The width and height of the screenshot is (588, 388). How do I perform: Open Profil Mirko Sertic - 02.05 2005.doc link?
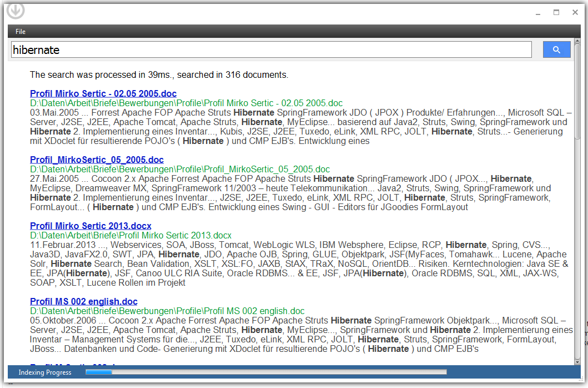(103, 93)
